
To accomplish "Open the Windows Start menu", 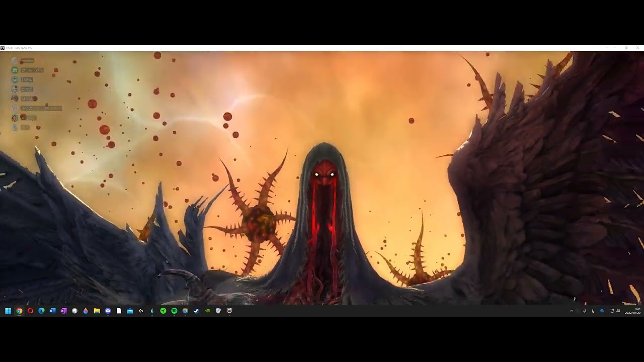I will click(x=8, y=311).
